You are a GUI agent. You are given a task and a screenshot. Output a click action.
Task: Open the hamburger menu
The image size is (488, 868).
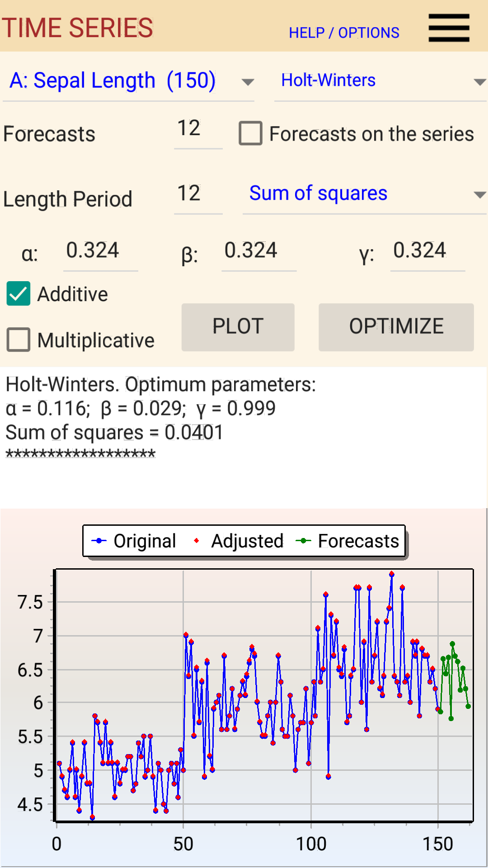(x=449, y=28)
